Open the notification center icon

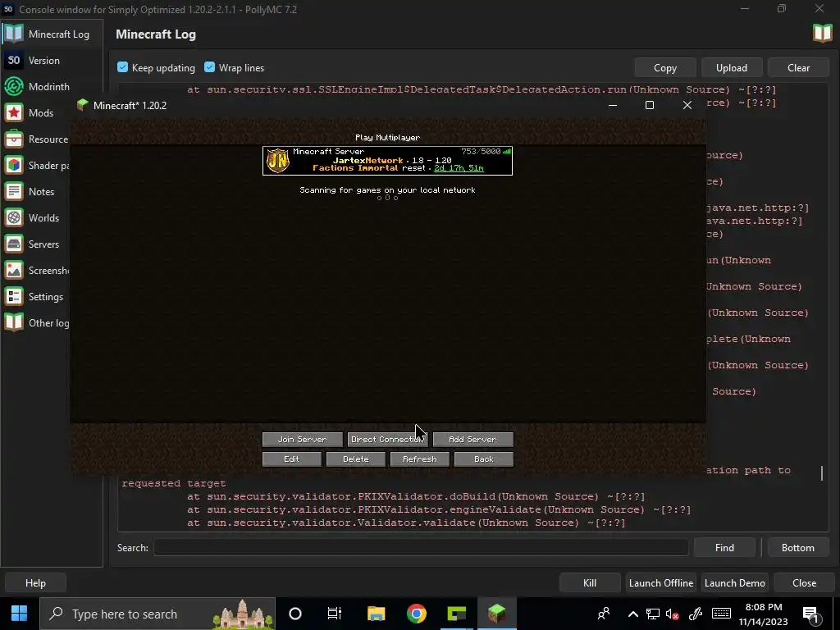tap(810, 614)
